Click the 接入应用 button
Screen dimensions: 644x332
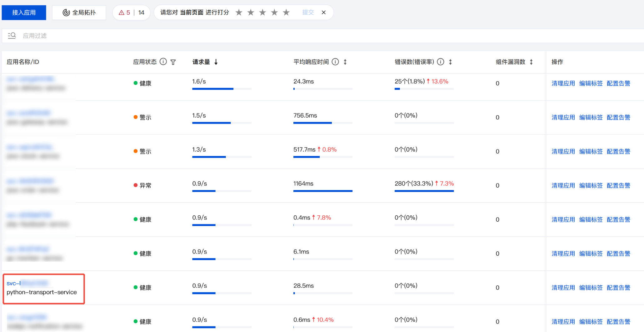[24, 13]
